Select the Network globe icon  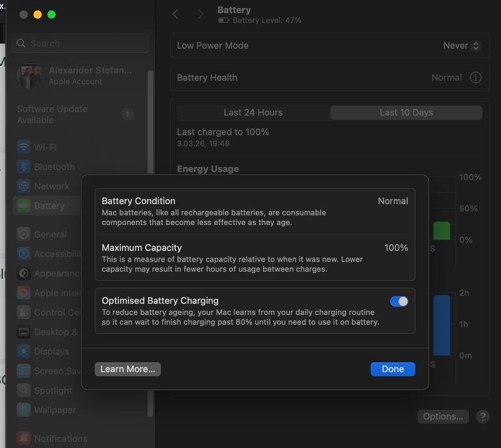coord(24,186)
